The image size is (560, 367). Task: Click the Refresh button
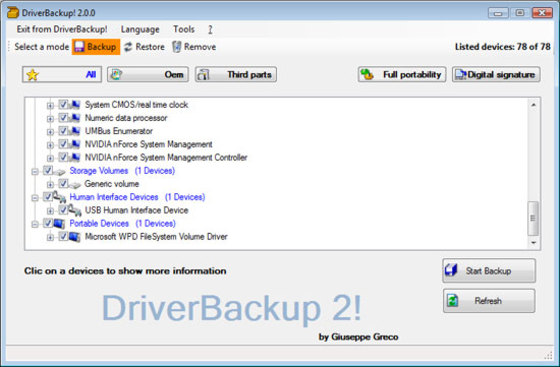tap(489, 301)
